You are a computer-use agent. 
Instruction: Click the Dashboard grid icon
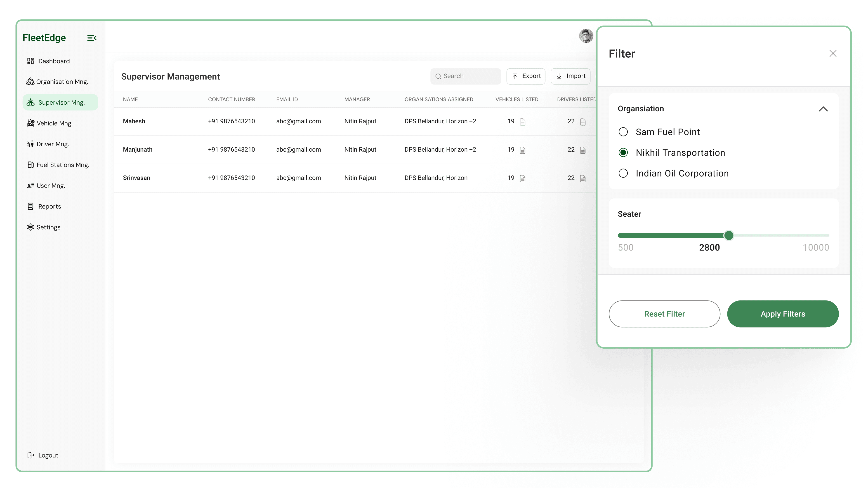31,61
